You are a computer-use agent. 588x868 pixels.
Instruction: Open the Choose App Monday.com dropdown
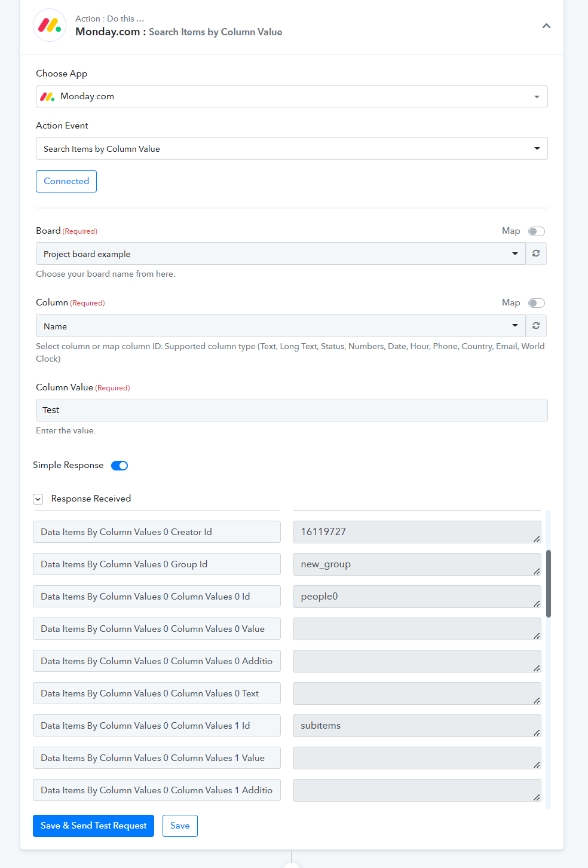click(292, 97)
